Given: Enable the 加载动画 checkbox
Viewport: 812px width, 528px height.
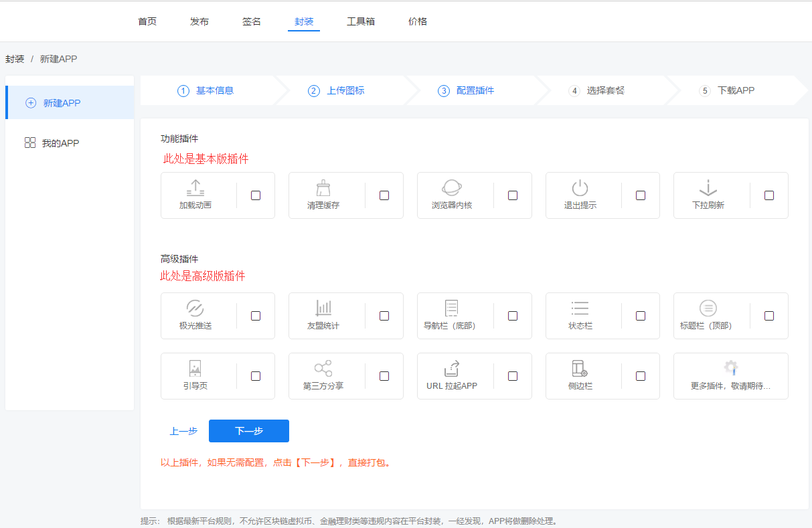Looking at the screenshot, I should coord(256,195).
